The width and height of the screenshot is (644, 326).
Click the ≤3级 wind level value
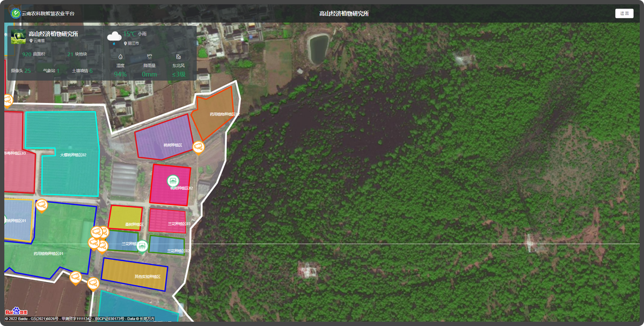tap(179, 75)
